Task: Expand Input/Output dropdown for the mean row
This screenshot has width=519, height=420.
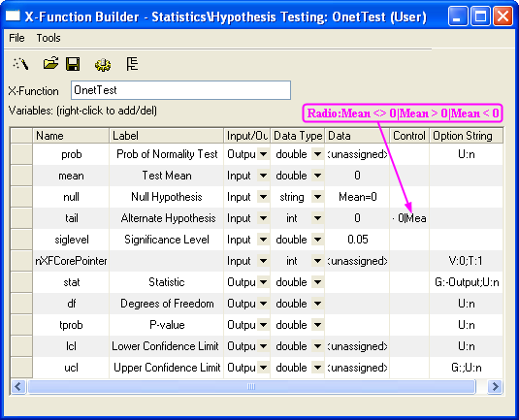Action: [x=264, y=176]
